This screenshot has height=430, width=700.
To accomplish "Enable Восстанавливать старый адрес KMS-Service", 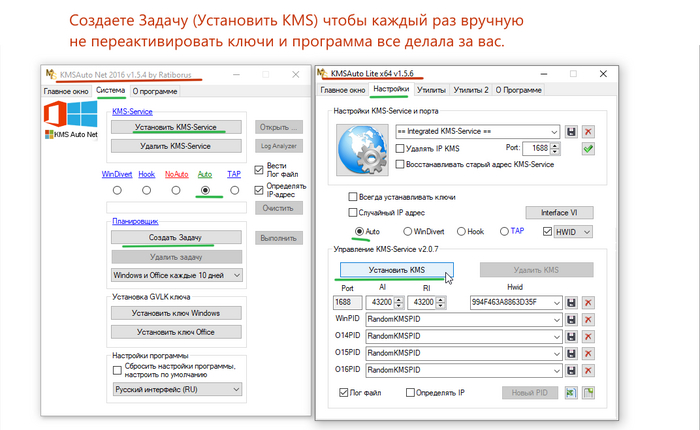I will (400, 164).
